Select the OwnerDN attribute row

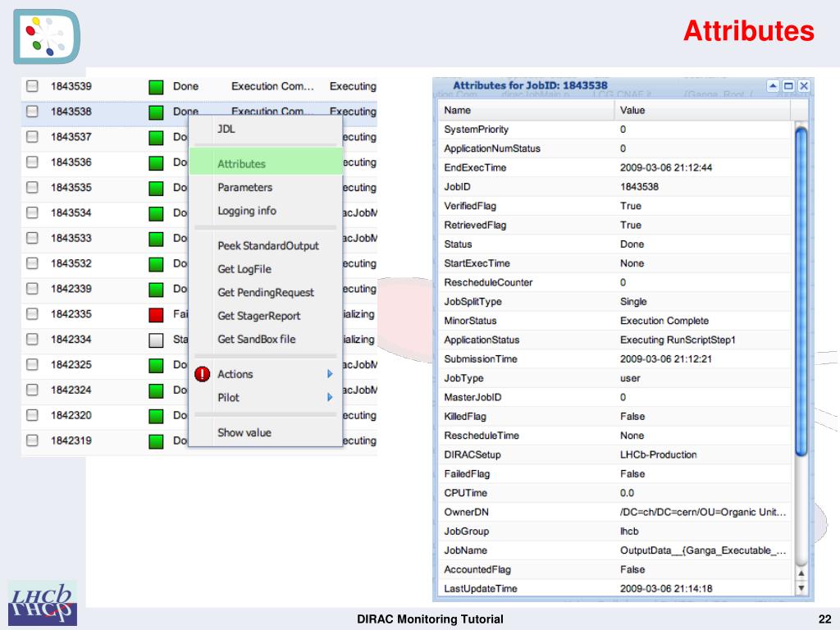615,512
